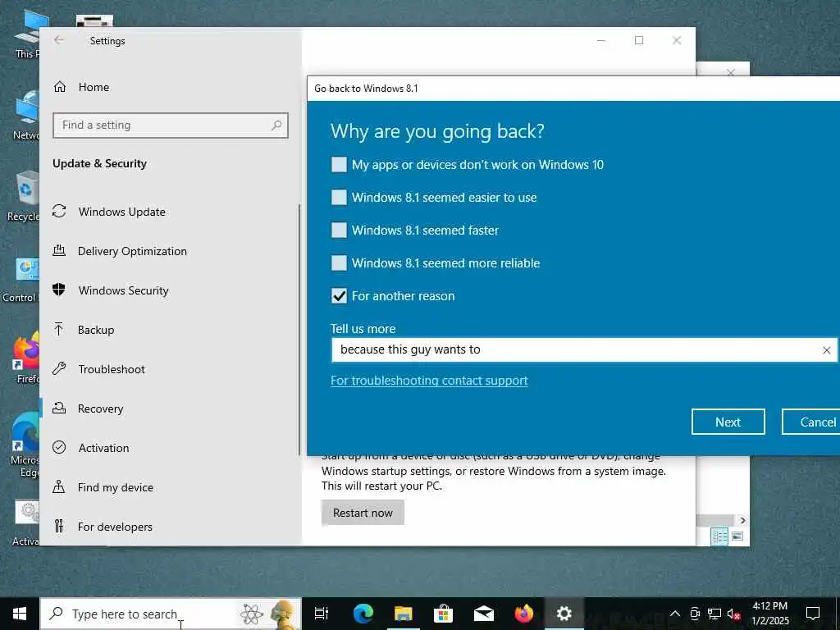Image resolution: width=840 pixels, height=630 pixels.
Task: Check 'My apps or devices don't work' box
Action: coord(339,164)
